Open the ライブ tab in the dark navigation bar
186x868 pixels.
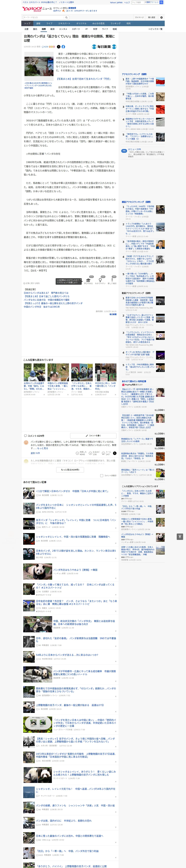(x=49, y=24)
